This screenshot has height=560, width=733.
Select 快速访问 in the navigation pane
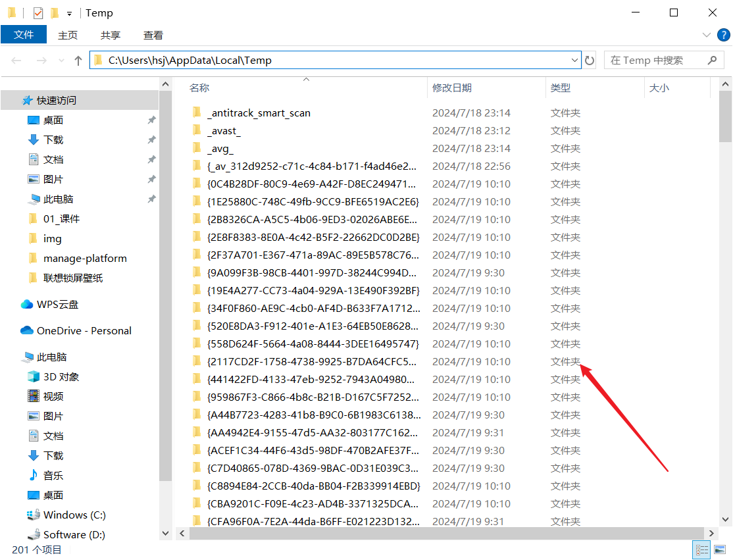80,100
